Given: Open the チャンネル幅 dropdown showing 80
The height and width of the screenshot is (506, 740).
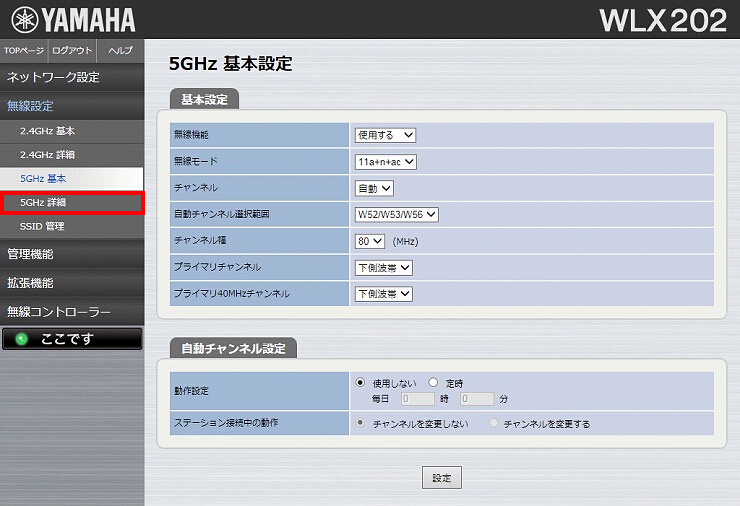Looking at the screenshot, I should point(370,241).
